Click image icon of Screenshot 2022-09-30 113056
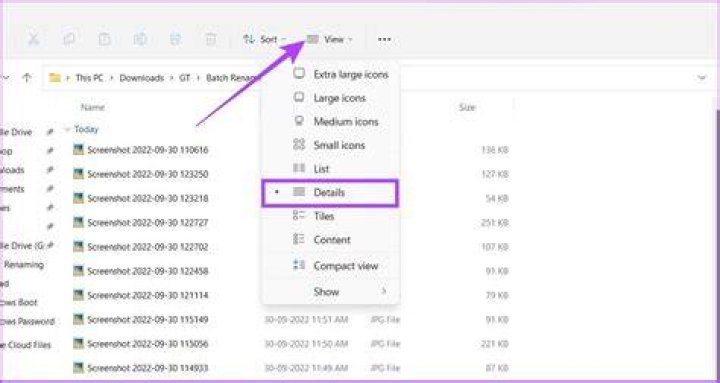Screen dimensions: 720x383 click(x=79, y=344)
